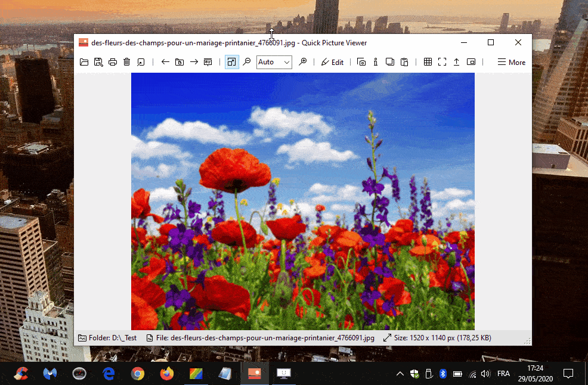Click the external-open arrow icon in toolbar
Screen dimensions: 588x385
pyautogui.click(x=141, y=62)
